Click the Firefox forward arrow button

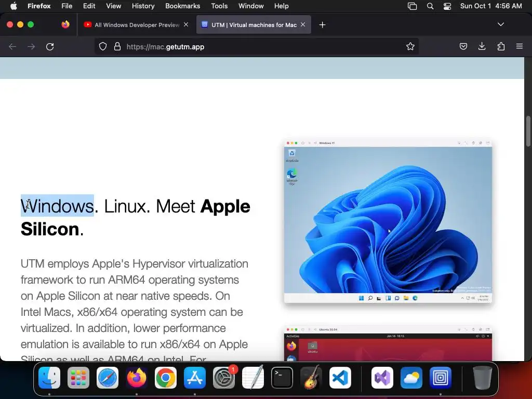click(x=31, y=46)
